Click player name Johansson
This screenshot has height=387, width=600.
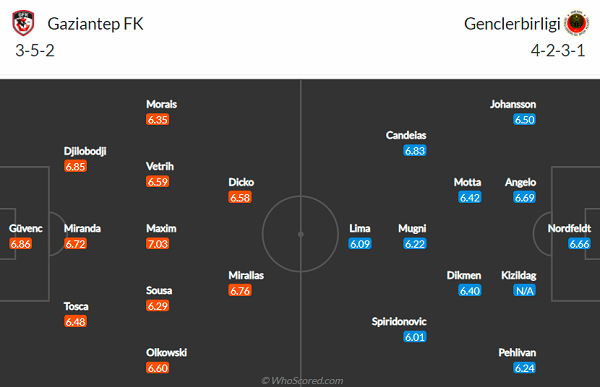513,104
